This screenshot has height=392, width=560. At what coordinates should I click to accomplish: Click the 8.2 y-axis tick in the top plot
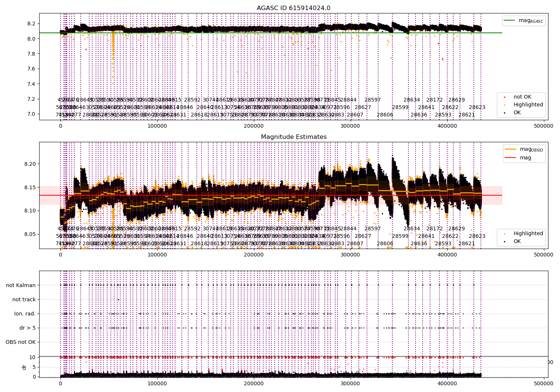tap(31, 24)
